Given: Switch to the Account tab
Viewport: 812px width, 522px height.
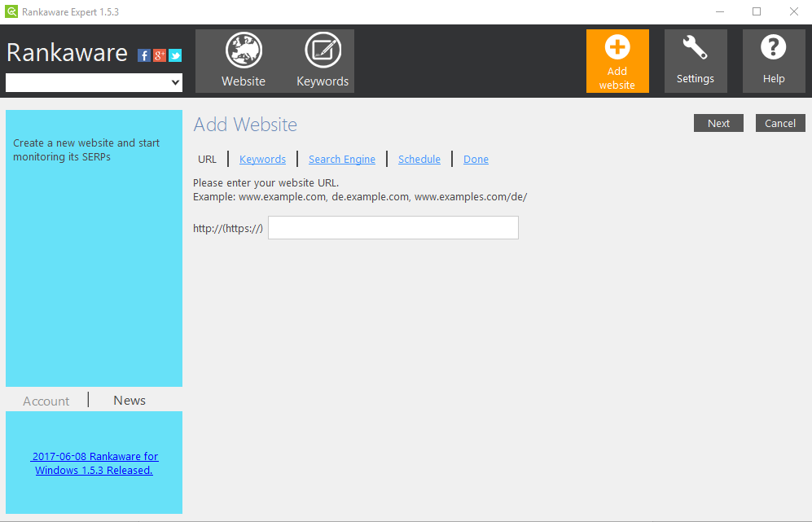Looking at the screenshot, I should pyautogui.click(x=46, y=401).
